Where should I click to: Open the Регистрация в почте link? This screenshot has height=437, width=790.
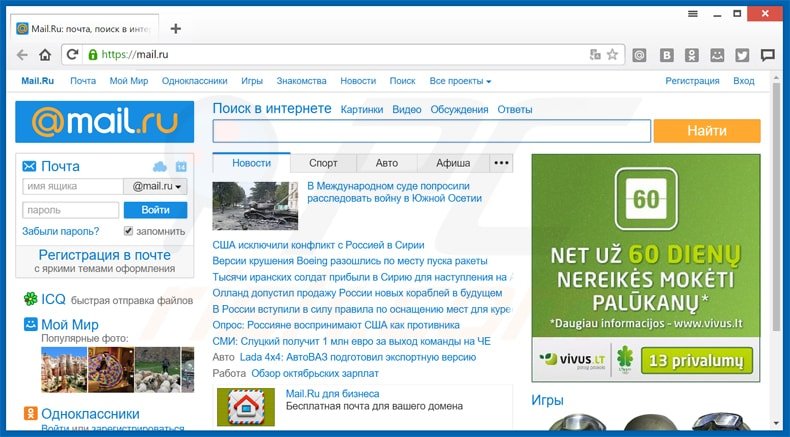point(105,255)
